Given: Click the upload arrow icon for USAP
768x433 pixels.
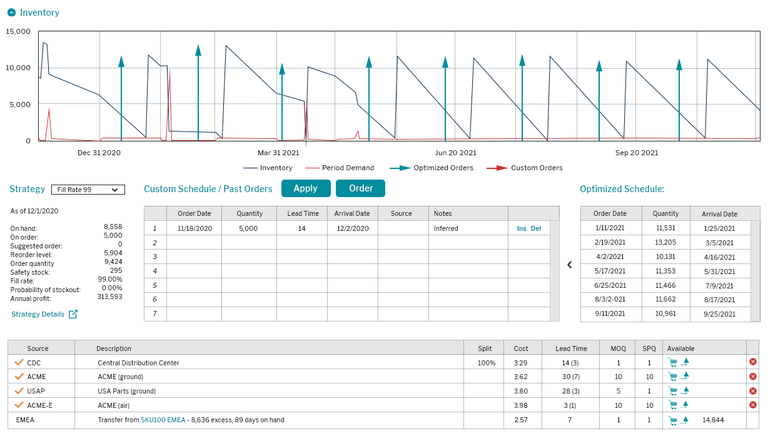Looking at the screenshot, I should click(x=687, y=391).
